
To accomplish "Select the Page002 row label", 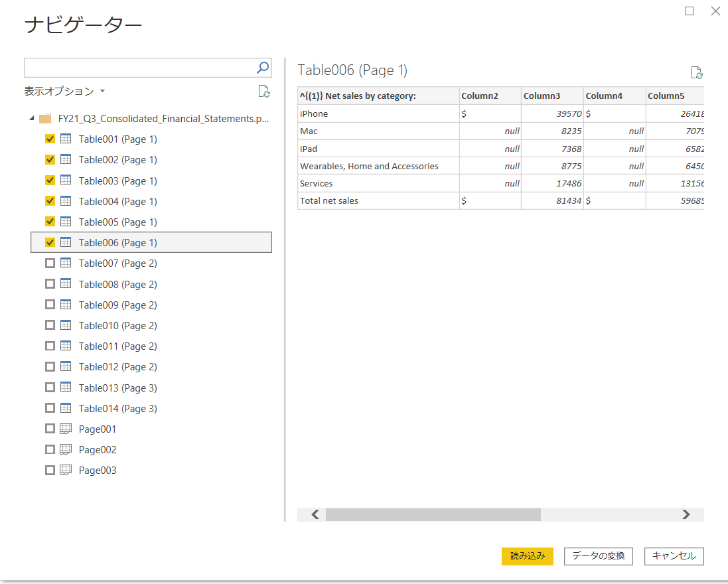I will (x=98, y=450).
